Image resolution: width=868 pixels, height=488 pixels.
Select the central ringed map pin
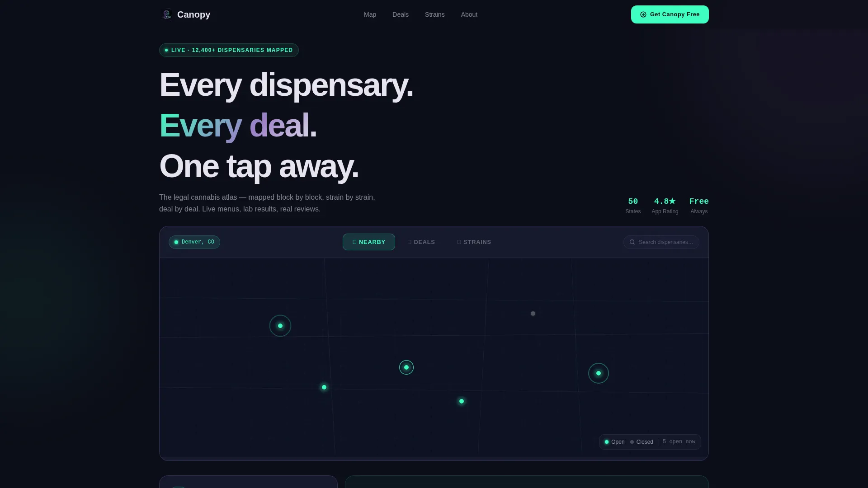coord(406,367)
